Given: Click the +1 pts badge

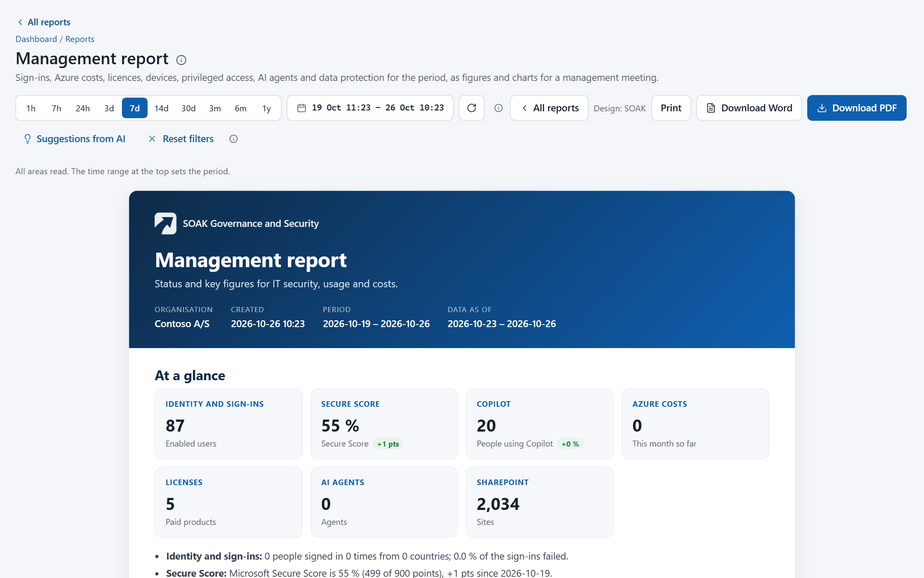Looking at the screenshot, I should 388,444.
